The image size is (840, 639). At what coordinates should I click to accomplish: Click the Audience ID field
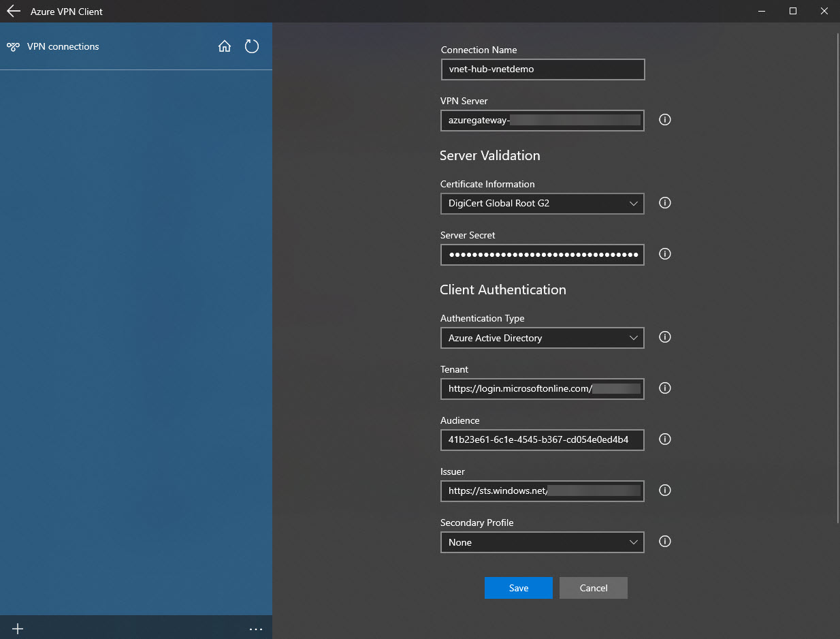543,440
